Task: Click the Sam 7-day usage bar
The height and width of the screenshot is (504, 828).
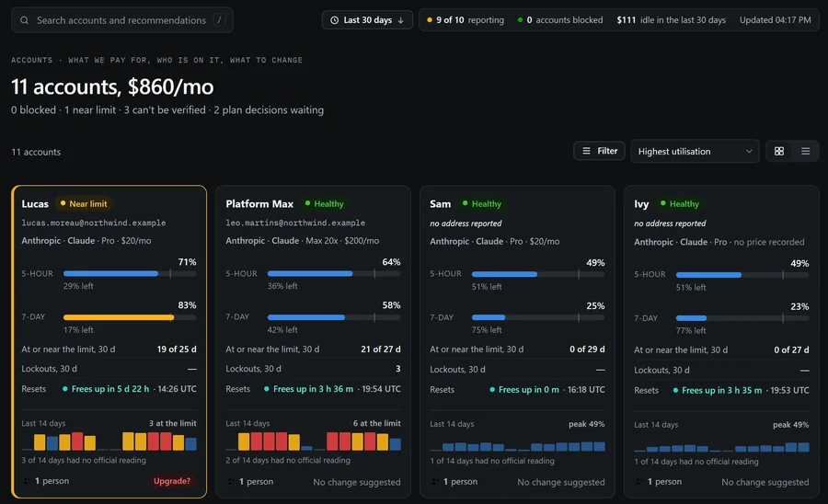Action: [x=538, y=317]
